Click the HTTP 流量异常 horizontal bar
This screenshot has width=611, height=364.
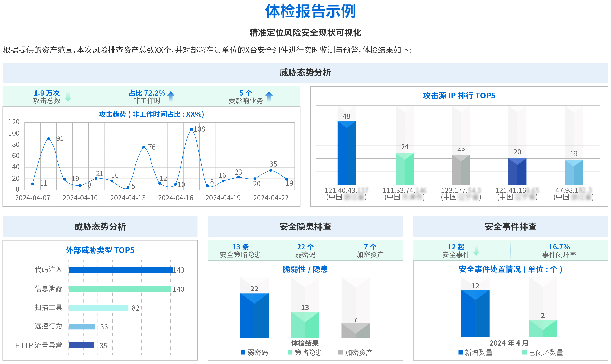click(x=81, y=345)
